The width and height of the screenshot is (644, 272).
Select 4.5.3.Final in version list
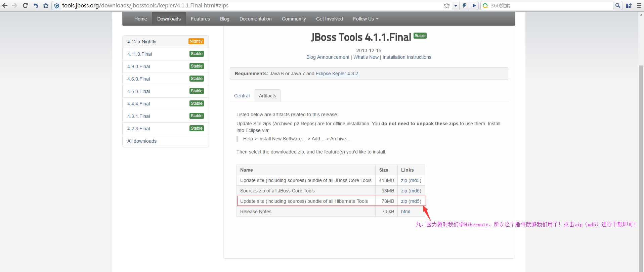tap(166, 91)
